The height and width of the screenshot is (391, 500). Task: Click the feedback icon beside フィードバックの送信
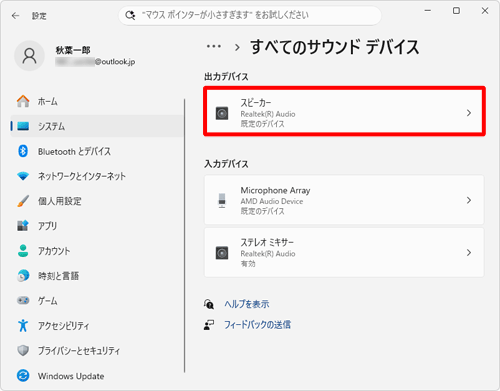[x=209, y=325]
